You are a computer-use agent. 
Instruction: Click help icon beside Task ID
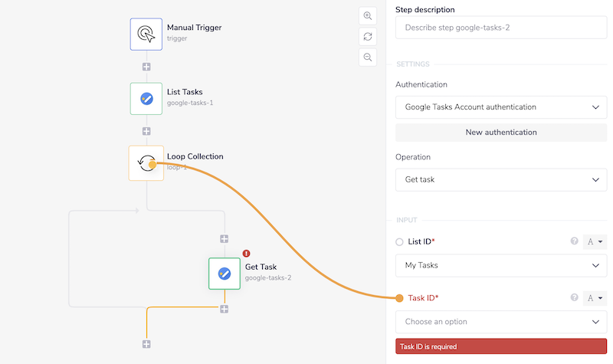point(574,298)
